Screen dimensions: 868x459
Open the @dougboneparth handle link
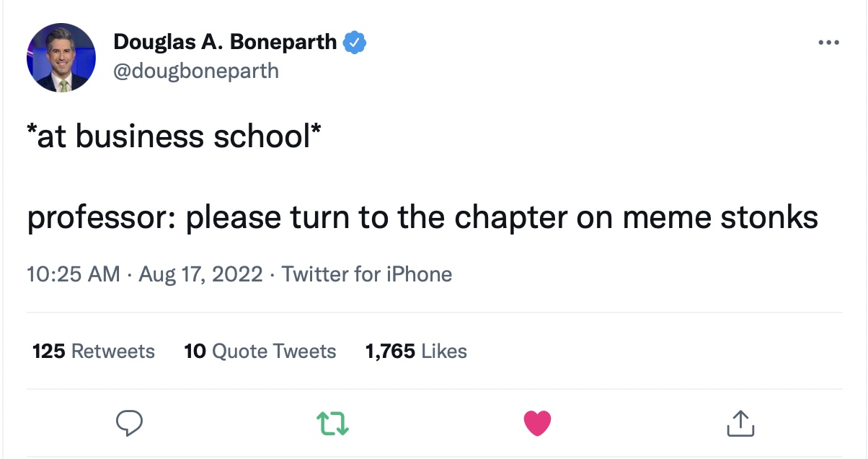[x=195, y=71]
